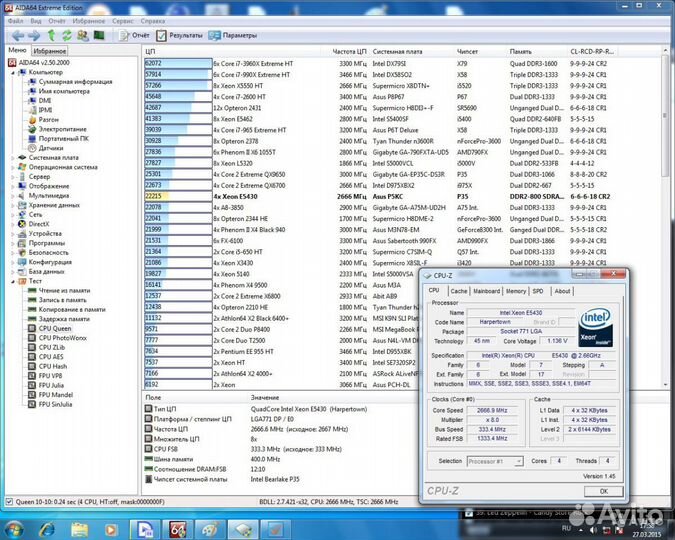Click OK button in CPU-Z

point(604,491)
